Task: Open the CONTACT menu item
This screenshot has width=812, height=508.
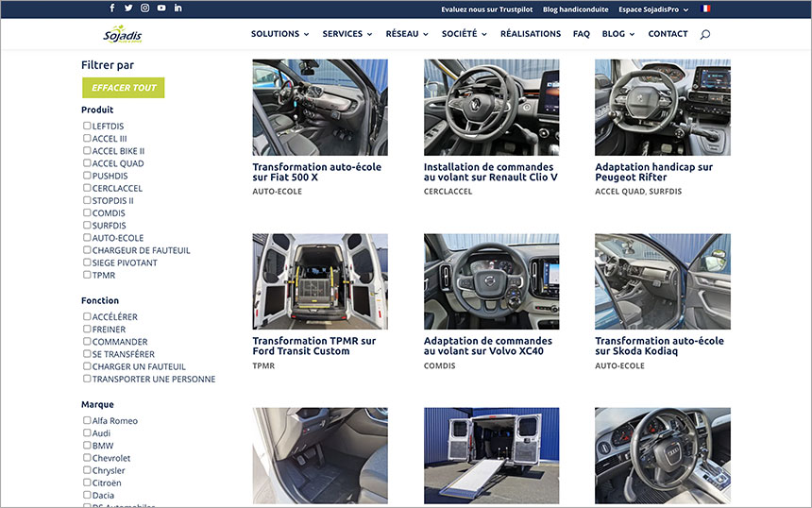Action: coord(668,34)
